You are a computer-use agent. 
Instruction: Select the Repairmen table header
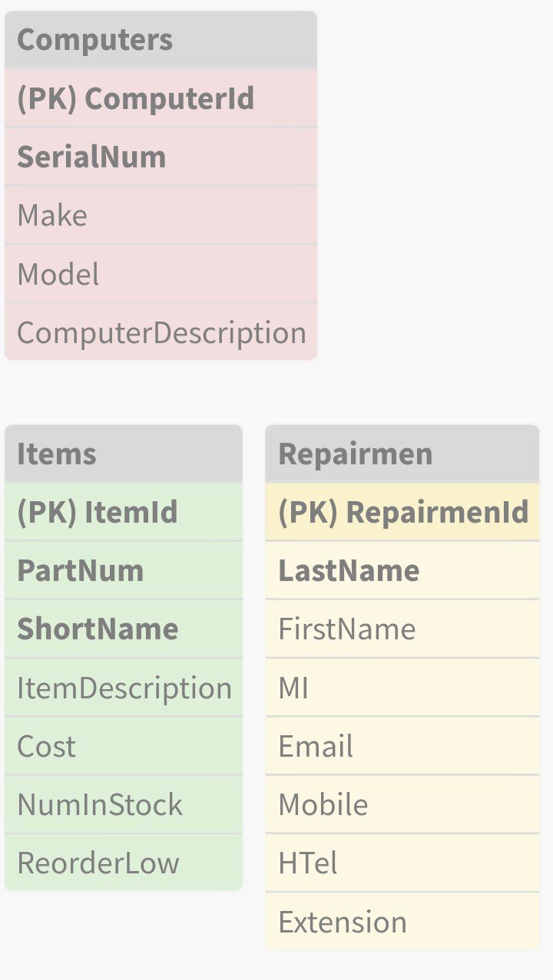point(402,454)
